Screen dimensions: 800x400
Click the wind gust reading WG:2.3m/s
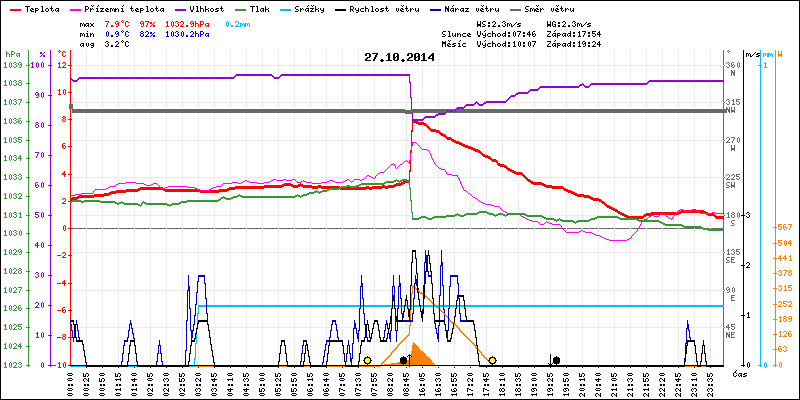point(569,24)
